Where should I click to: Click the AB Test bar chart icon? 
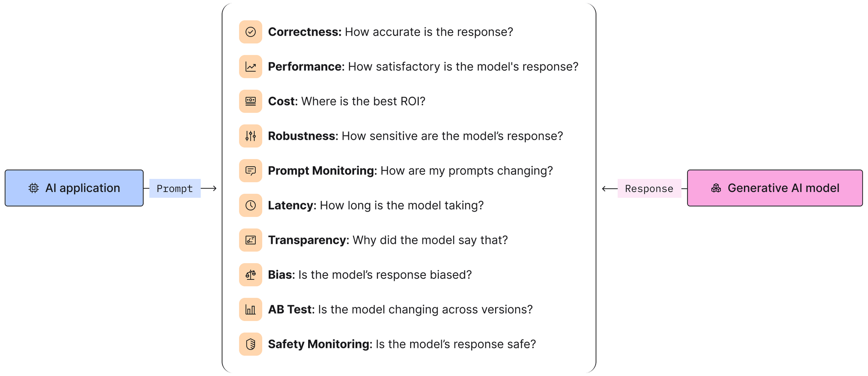click(250, 310)
